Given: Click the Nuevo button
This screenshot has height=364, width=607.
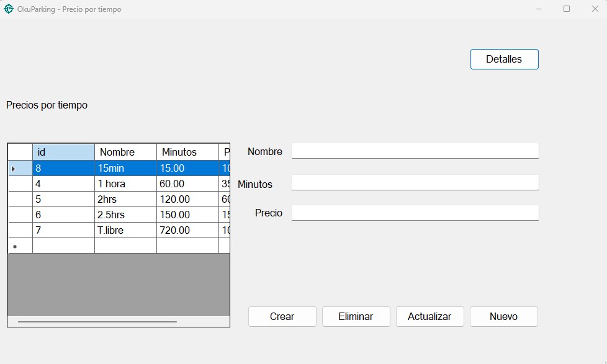Looking at the screenshot, I should [503, 316].
